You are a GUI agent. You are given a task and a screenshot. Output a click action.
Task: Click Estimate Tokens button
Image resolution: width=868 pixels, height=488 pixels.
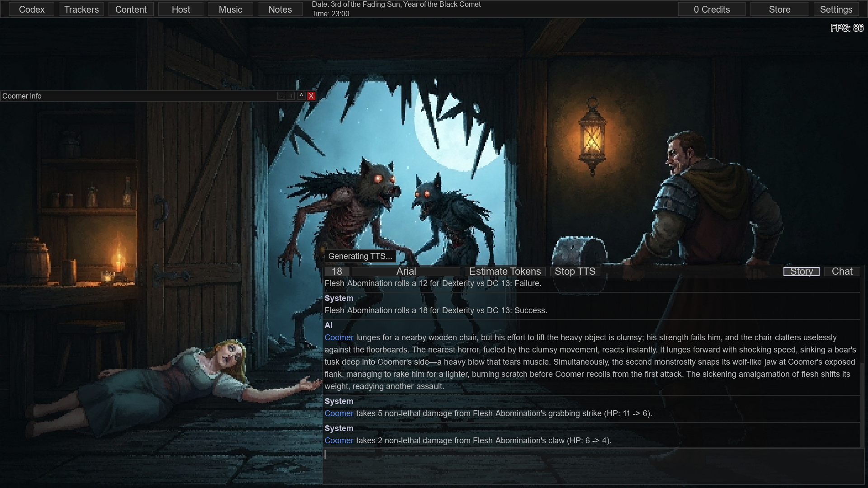[x=505, y=272]
